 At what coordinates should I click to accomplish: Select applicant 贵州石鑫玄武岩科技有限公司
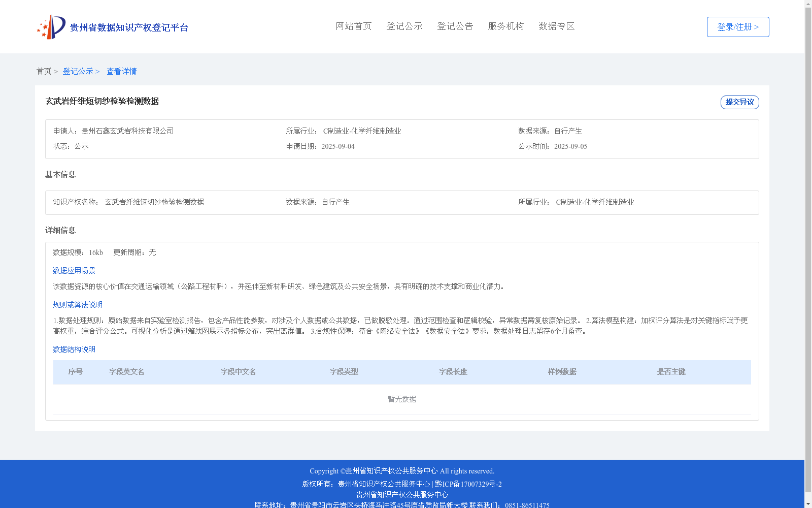pos(127,131)
